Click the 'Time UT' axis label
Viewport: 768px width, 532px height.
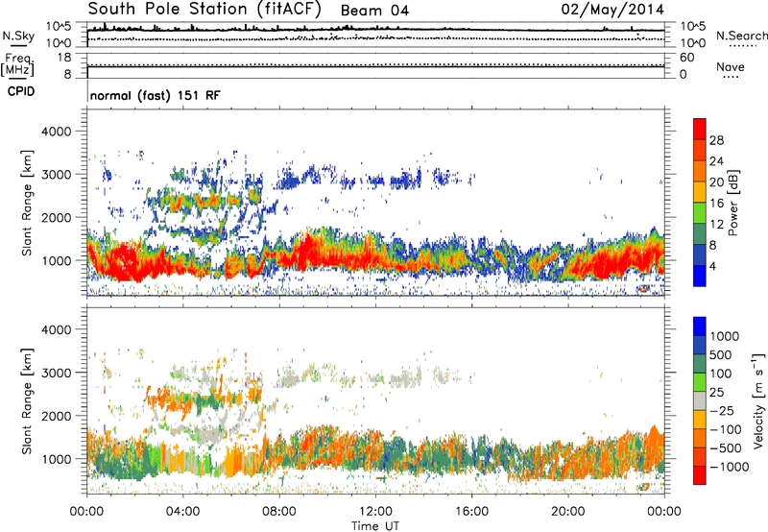click(x=375, y=526)
